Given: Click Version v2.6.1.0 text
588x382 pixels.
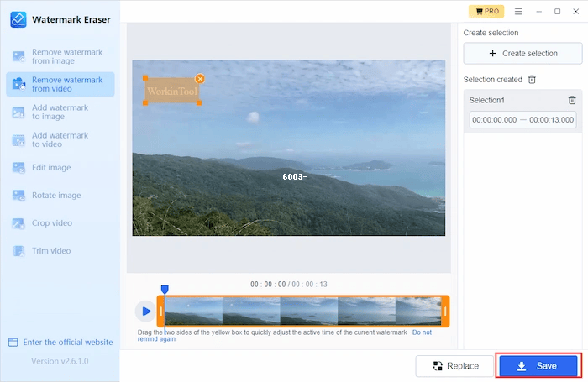Looking at the screenshot, I should coord(60,361).
